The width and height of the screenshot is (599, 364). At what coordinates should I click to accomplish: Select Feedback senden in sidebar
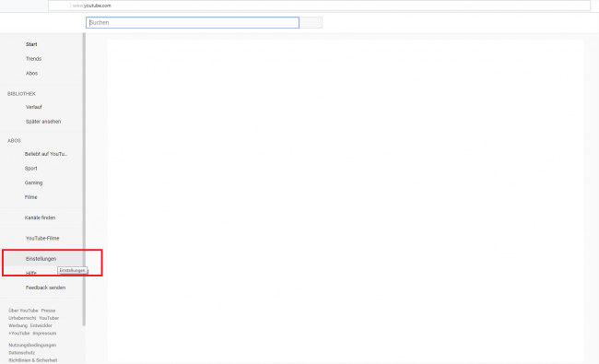(45, 288)
